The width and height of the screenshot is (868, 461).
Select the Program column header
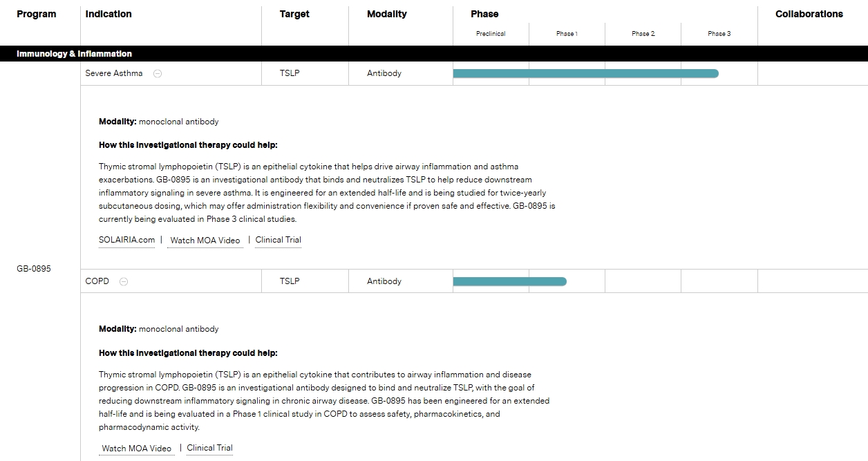pyautogui.click(x=37, y=14)
